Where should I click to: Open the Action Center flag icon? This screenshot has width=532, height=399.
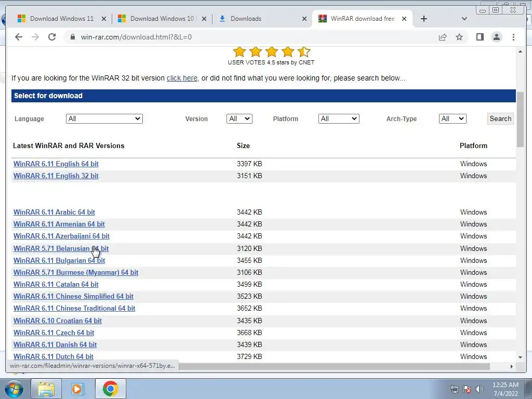[x=467, y=389]
